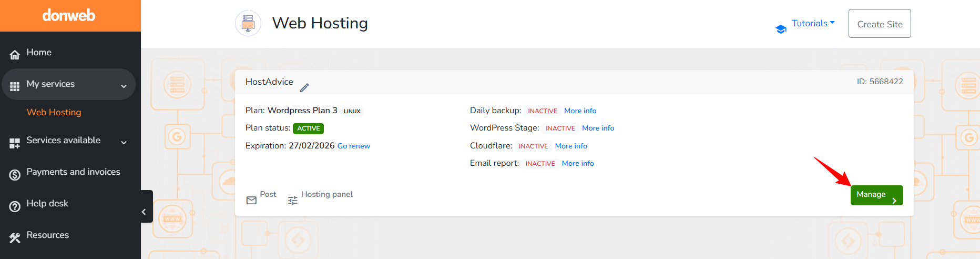Open More info for WordPress Stage

point(598,128)
